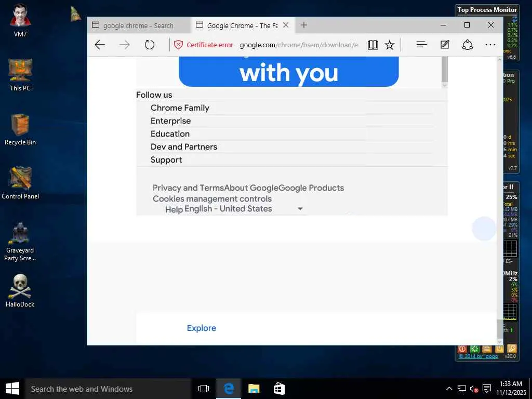Open File Explorer from taskbar
532x399 pixels.
(x=254, y=389)
